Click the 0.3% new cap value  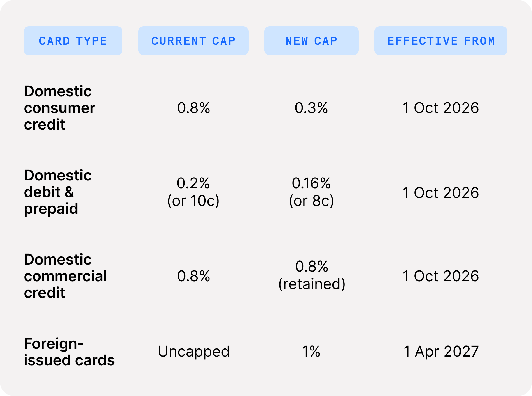(x=311, y=108)
